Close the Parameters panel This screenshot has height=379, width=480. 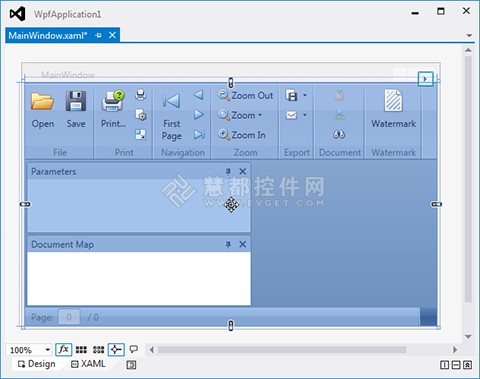(243, 171)
